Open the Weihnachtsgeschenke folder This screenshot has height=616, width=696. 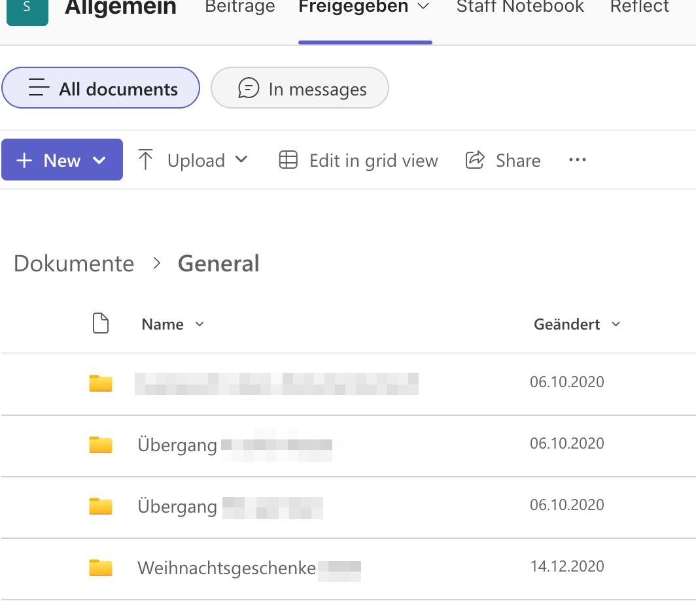[x=226, y=568]
